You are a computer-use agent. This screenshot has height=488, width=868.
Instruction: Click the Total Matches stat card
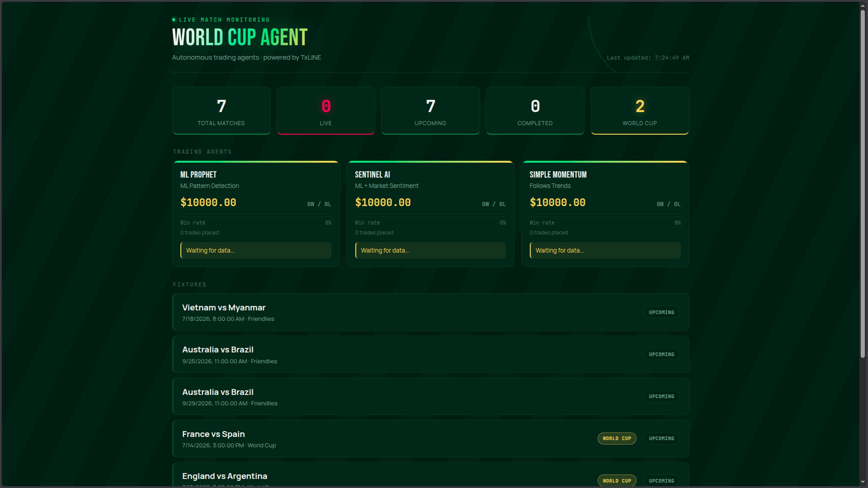[x=221, y=111]
